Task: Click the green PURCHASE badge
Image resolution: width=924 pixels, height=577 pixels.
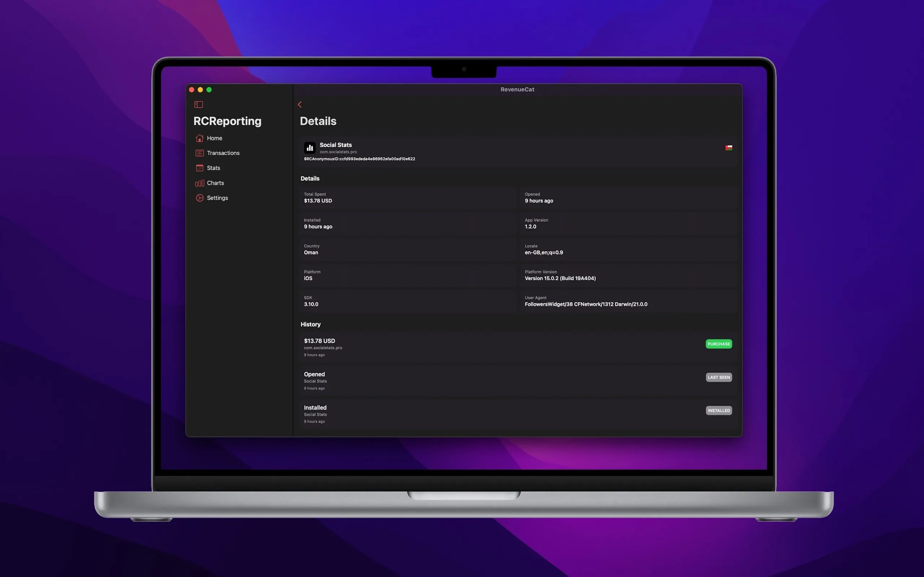Action: tap(719, 344)
